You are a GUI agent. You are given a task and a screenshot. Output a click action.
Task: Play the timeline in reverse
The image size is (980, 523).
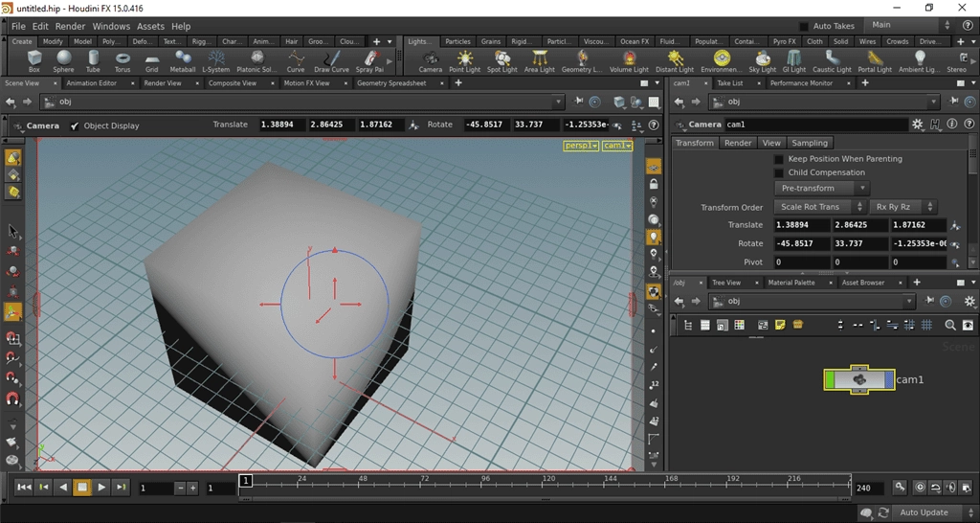[x=62, y=488]
